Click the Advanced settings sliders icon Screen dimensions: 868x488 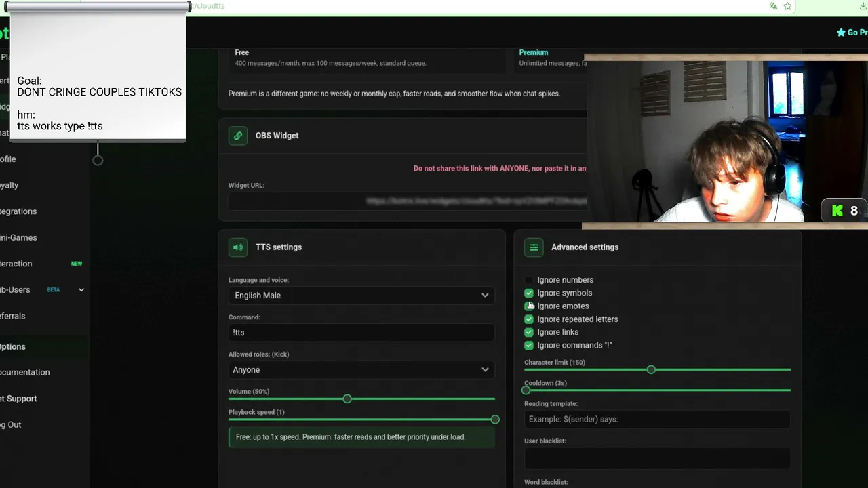click(x=534, y=247)
